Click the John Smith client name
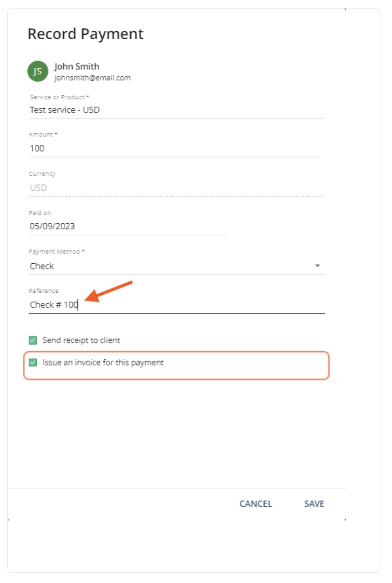Screen dimensions: 392x583 pyautogui.click(x=77, y=66)
